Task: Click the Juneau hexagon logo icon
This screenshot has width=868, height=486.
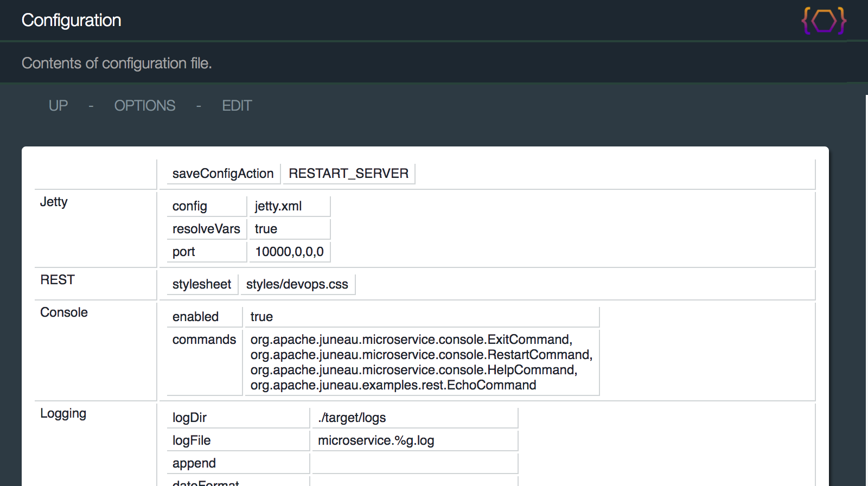Action: tap(824, 21)
